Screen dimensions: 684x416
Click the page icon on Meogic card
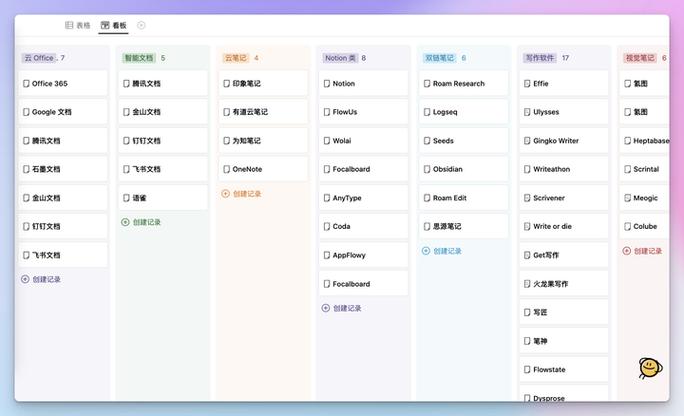coord(627,198)
